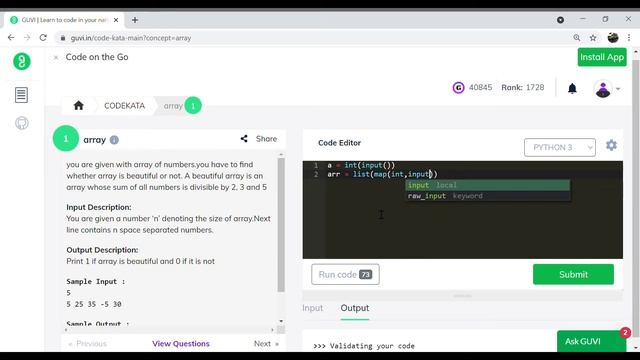The width and height of the screenshot is (640, 360).
Task: Open the Chrome three-dot menu
Action: coord(629,38)
